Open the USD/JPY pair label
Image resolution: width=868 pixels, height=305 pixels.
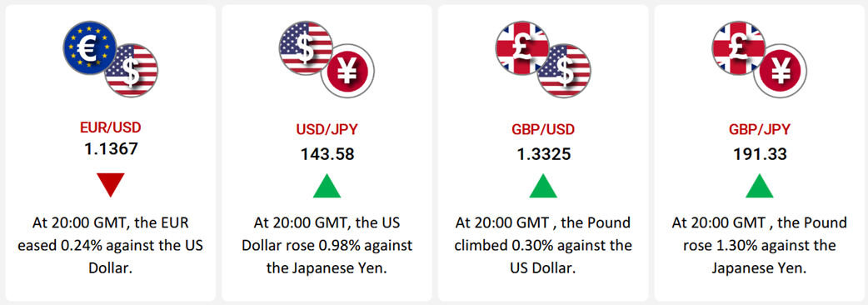point(327,130)
